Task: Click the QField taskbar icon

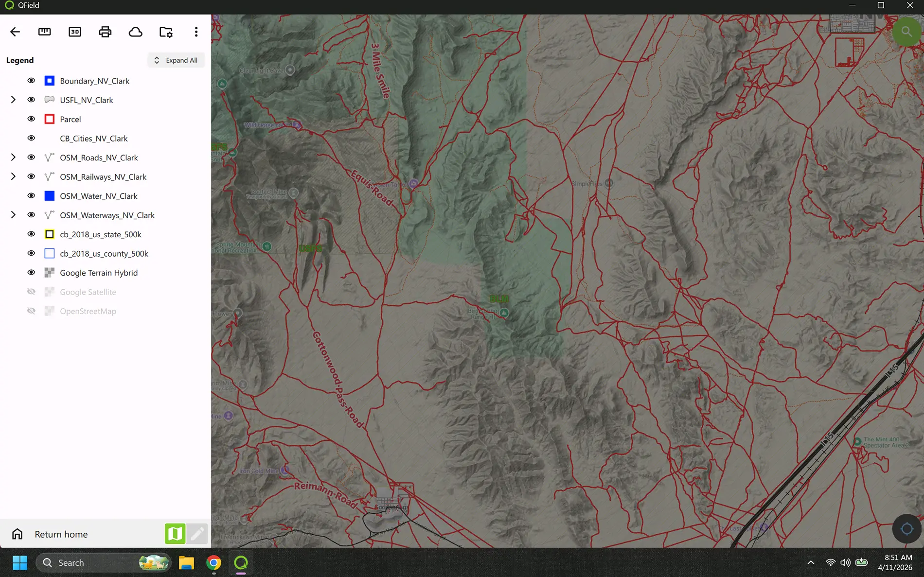Action: pyautogui.click(x=241, y=563)
